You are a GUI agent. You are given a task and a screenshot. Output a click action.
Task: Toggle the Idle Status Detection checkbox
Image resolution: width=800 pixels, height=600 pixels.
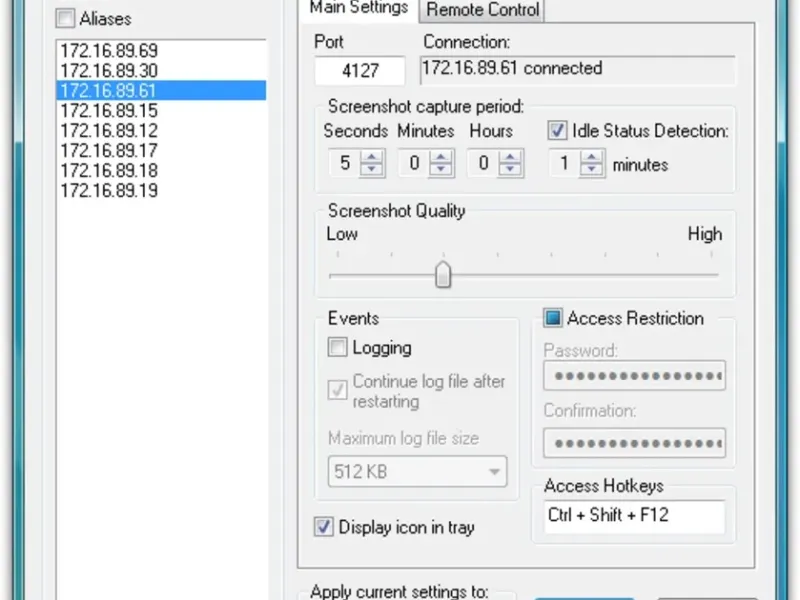pos(557,131)
